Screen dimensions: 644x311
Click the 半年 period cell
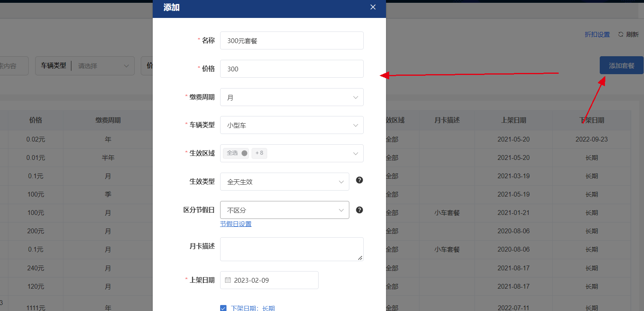108,157
